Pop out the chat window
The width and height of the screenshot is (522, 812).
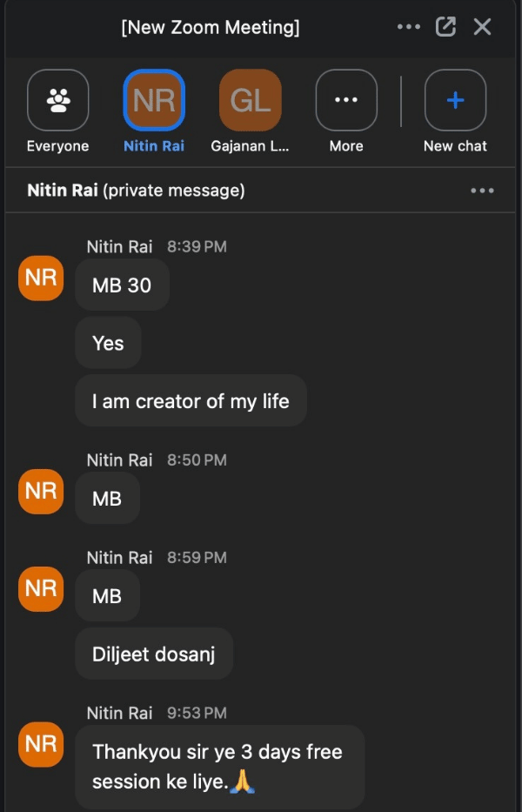[445, 27]
